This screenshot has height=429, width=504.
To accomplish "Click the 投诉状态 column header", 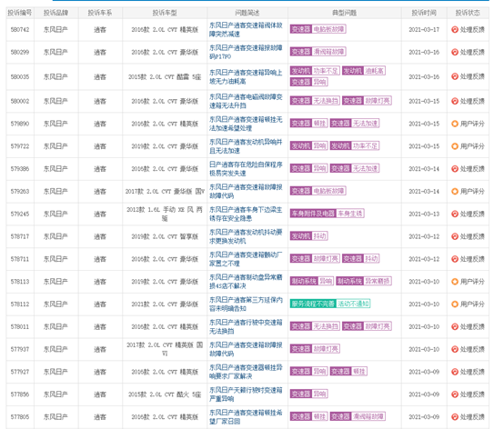I will tap(468, 13).
